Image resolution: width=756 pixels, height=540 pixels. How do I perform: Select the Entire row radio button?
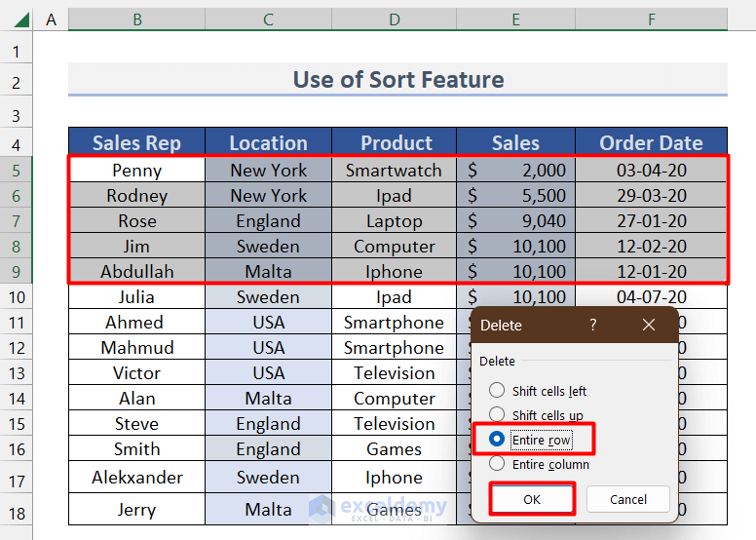click(x=498, y=441)
